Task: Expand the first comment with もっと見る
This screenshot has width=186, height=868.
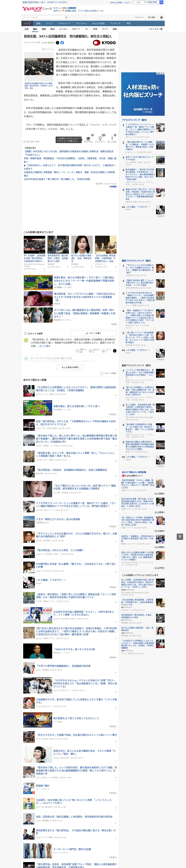Action: [x=45, y=346]
